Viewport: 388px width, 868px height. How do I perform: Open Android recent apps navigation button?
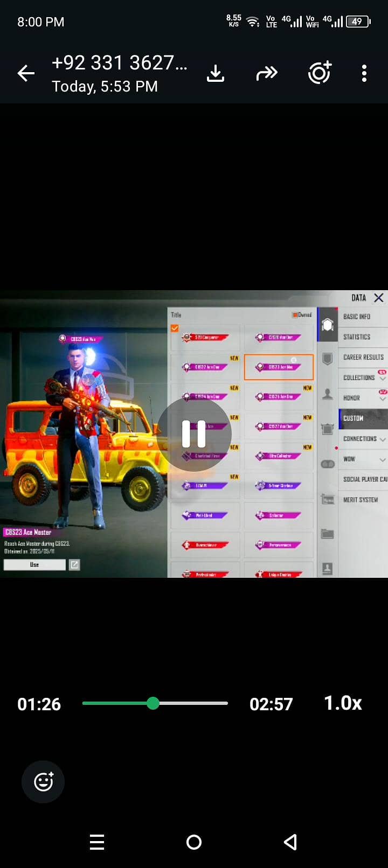tap(97, 842)
